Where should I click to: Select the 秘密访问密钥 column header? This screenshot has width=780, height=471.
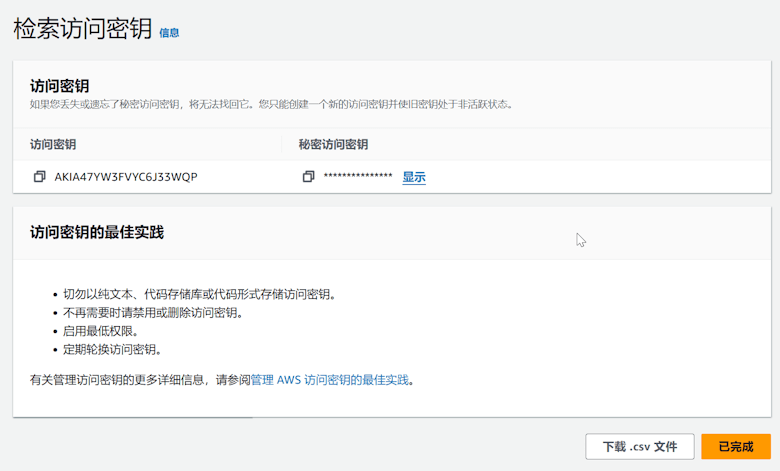click(333, 144)
